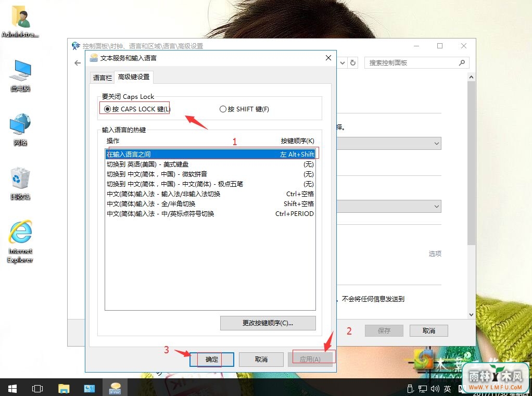The width and height of the screenshot is (532, 396).
Task: Open the Control Panel taskbar item
Action: (89, 389)
